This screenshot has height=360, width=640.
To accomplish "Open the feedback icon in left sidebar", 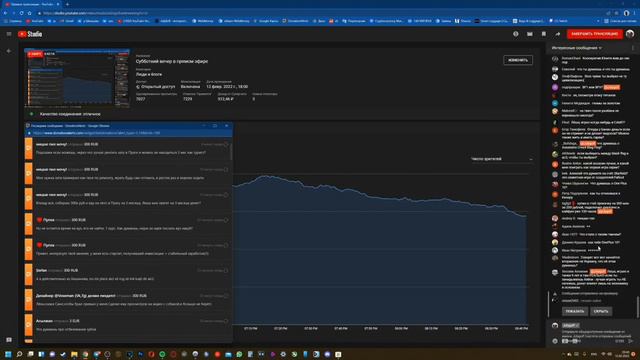I will [x=9, y=340].
